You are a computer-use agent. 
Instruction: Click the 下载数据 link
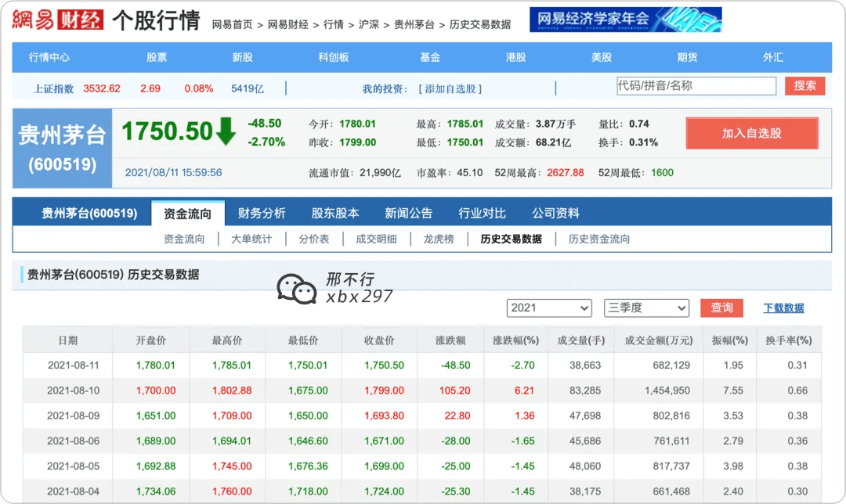click(x=783, y=308)
